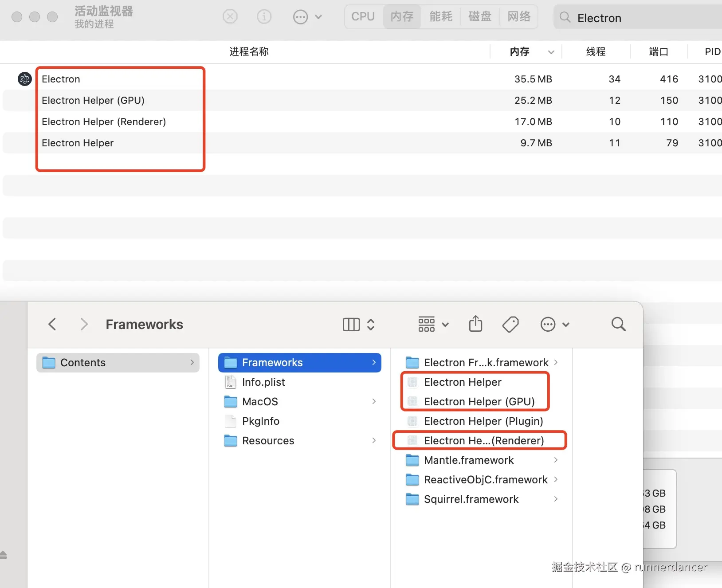Select the MacOS folder

pyautogui.click(x=300, y=402)
